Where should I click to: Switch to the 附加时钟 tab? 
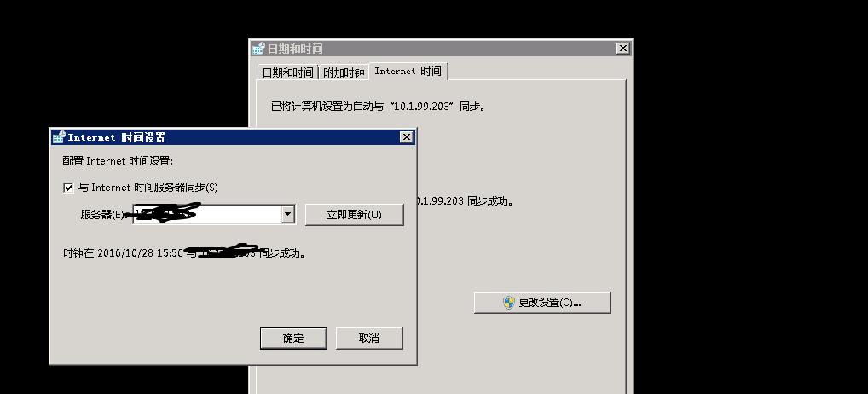coord(344,72)
